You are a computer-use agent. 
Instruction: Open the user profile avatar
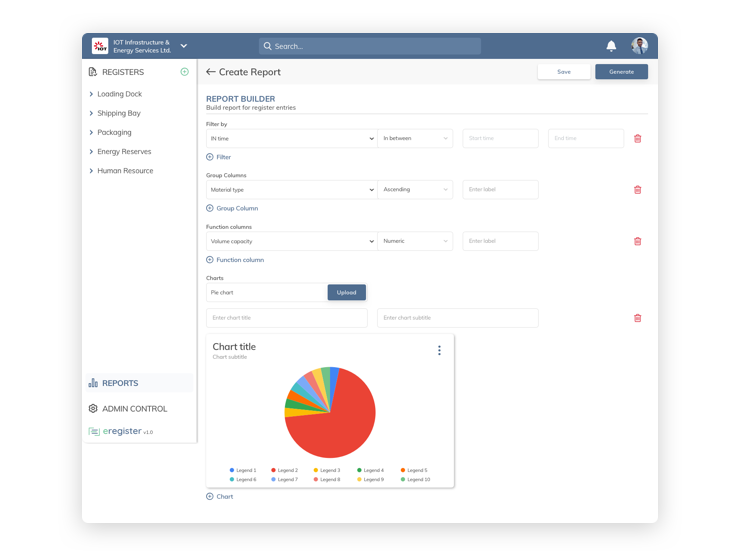tap(639, 46)
